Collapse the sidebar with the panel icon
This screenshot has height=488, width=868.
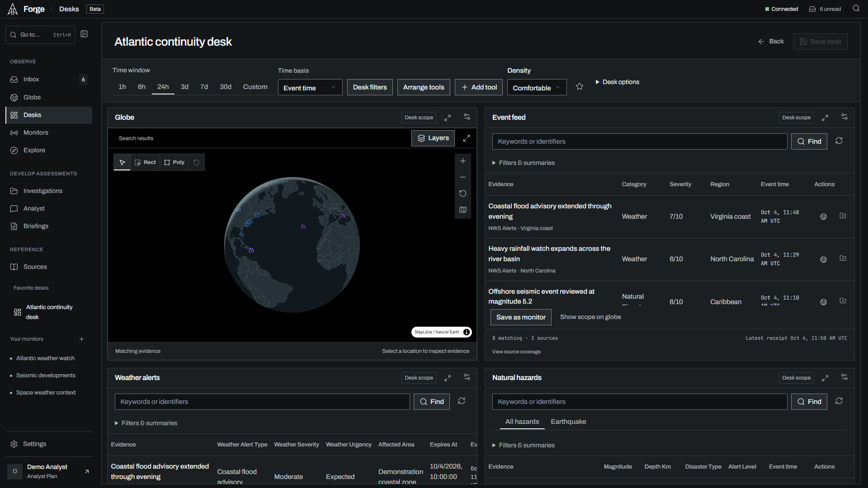point(84,34)
